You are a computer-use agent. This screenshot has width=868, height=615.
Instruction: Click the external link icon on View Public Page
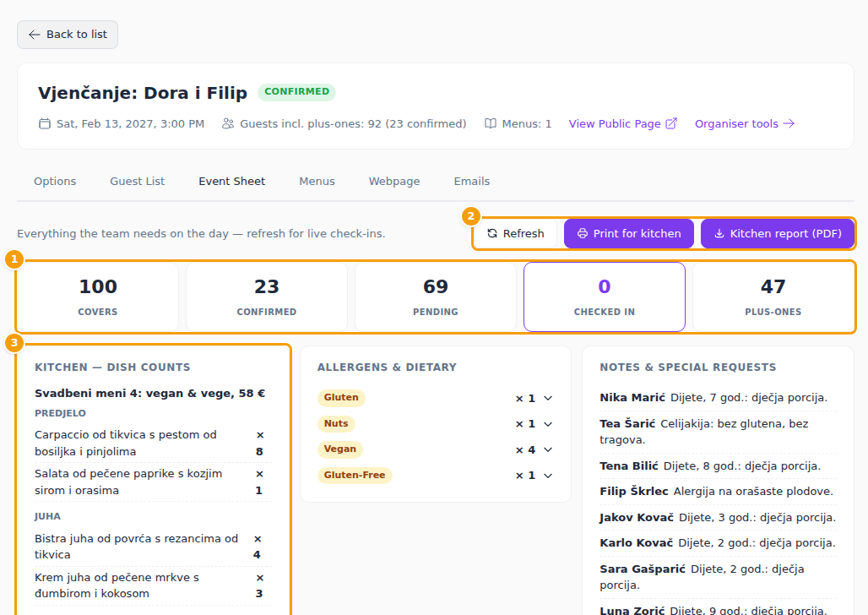[671, 123]
